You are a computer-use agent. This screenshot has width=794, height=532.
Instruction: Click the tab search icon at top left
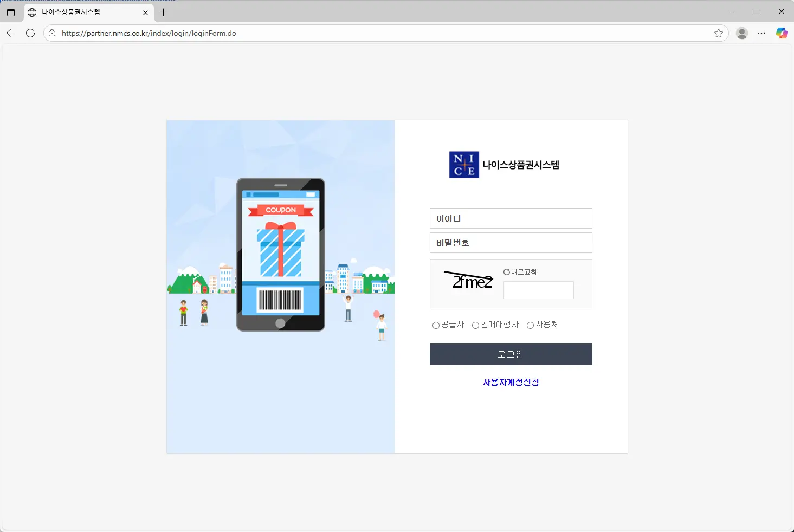11,12
